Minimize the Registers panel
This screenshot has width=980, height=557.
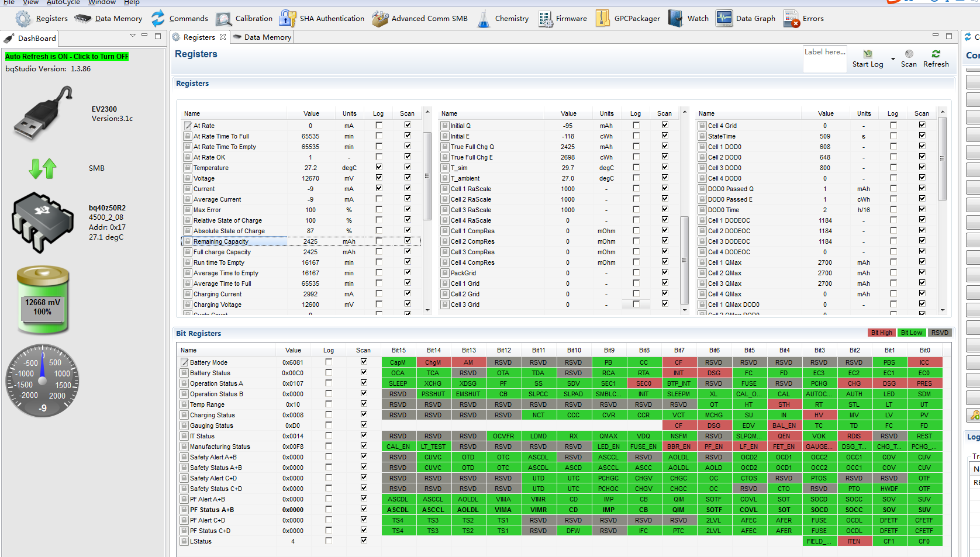pyautogui.click(x=935, y=36)
